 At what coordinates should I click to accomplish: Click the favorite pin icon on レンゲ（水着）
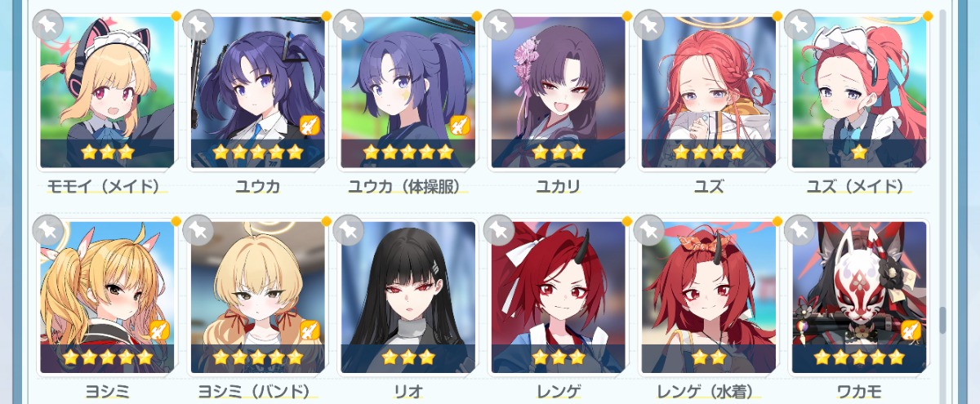pyautogui.click(x=649, y=230)
